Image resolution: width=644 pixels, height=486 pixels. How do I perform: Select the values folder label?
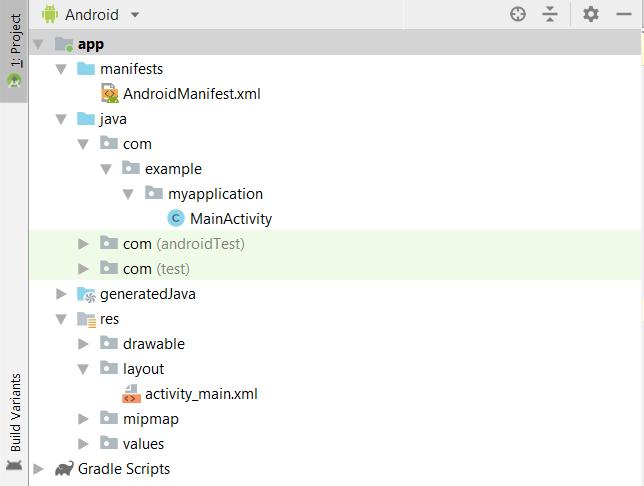pyautogui.click(x=143, y=444)
